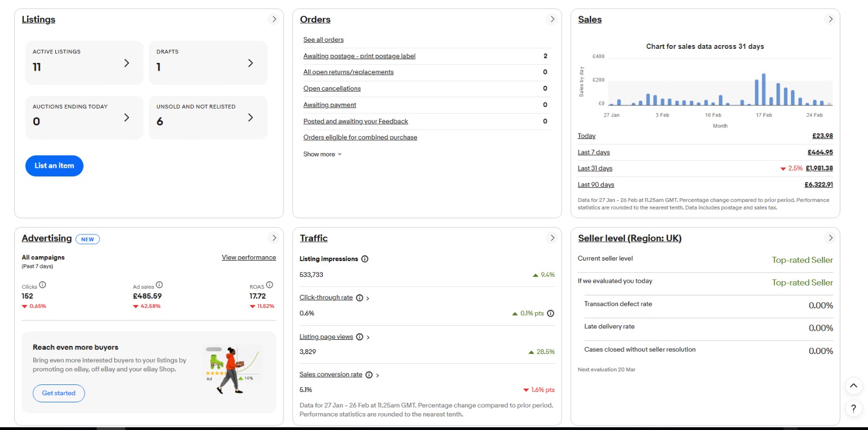Open Awaiting postage - print postage label
Image resolution: width=868 pixels, height=430 pixels.
coord(359,56)
